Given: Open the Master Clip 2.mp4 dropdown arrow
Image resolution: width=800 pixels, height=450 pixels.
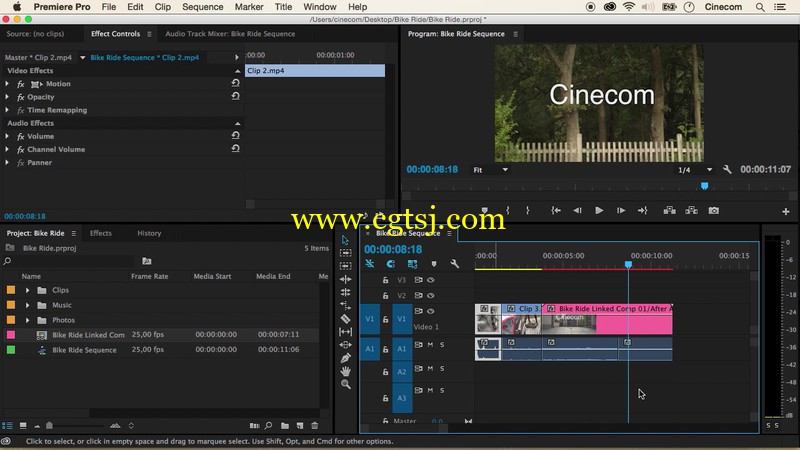Looking at the screenshot, I should click(83, 58).
